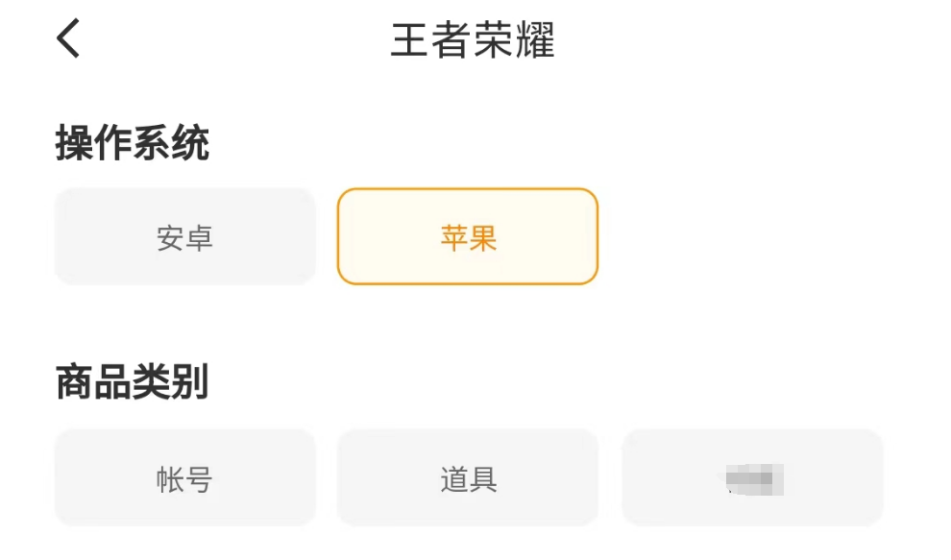This screenshot has width=951, height=560.
Task: Return to previous screen via left chevron
Action: click(x=68, y=39)
